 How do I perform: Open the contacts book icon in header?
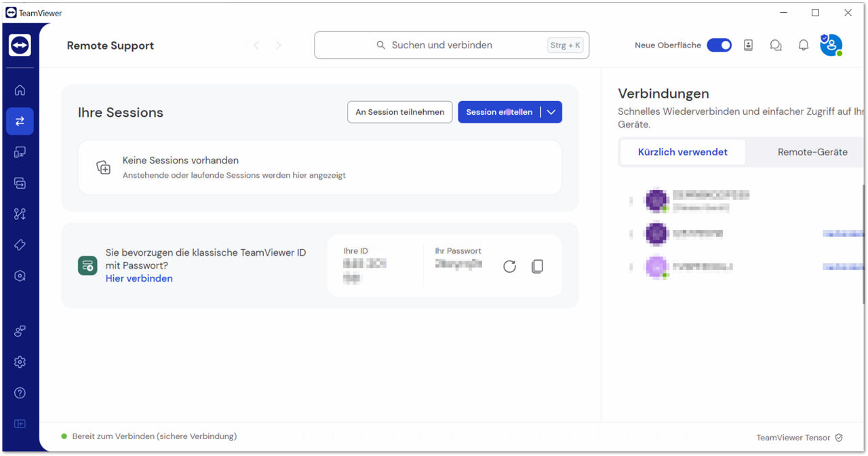click(x=748, y=45)
